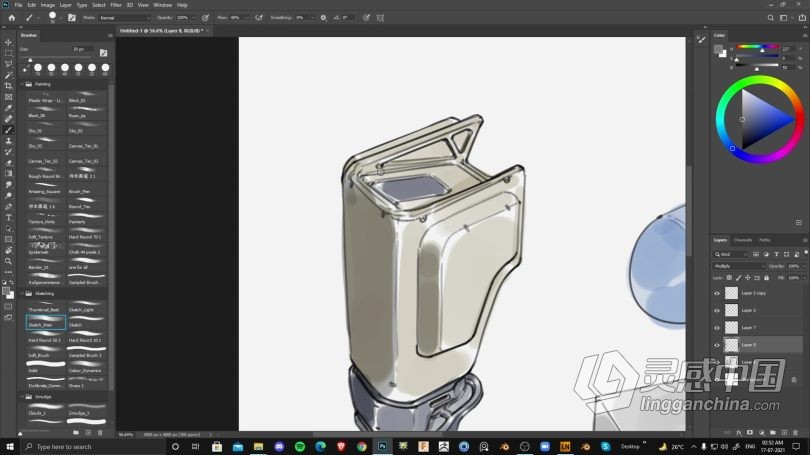The width and height of the screenshot is (810, 455).
Task: Choose the Soft_Brush brush preset
Action: click(x=45, y=352)
